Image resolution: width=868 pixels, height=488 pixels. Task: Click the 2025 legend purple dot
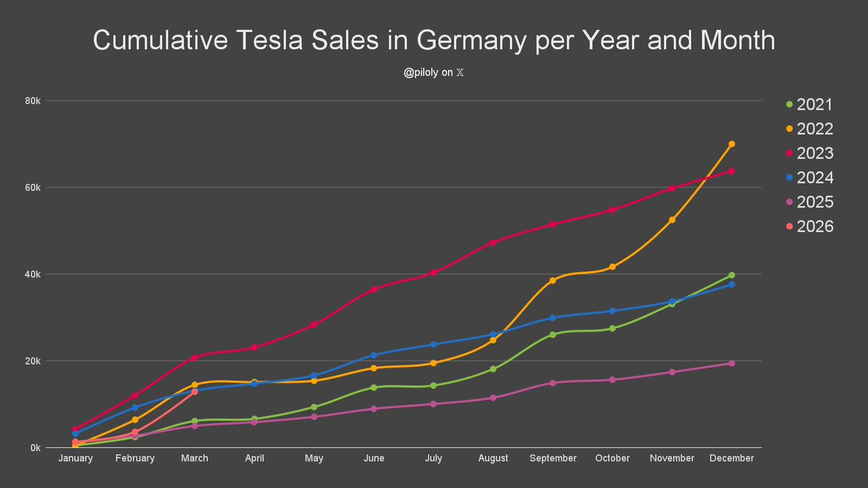point(789,202)
